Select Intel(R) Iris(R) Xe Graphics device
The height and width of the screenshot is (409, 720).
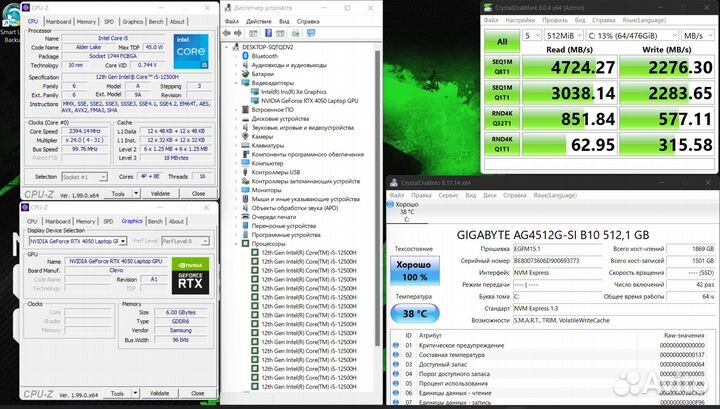coord(293,92)
